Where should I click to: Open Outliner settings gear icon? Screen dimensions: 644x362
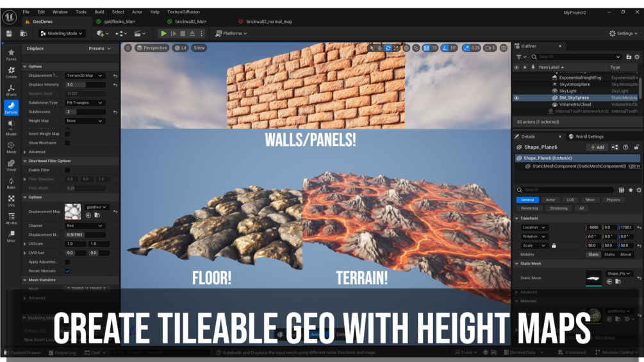click(637, 57)
